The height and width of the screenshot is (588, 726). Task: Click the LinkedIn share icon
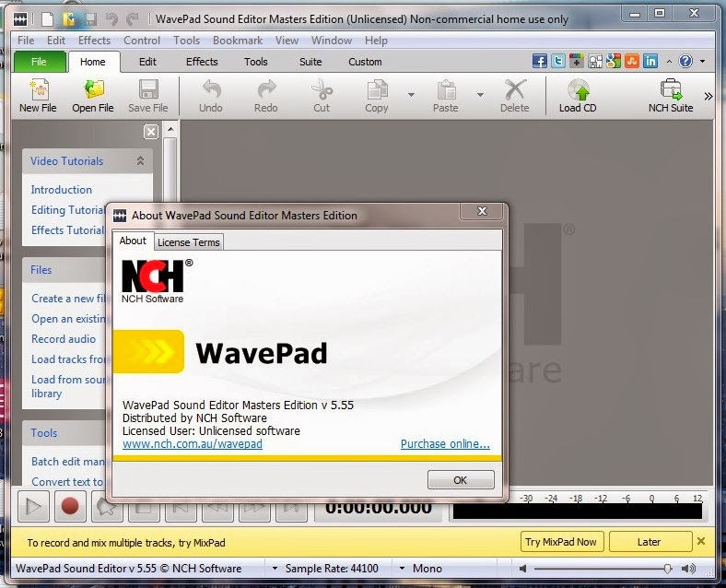[650, 61]
